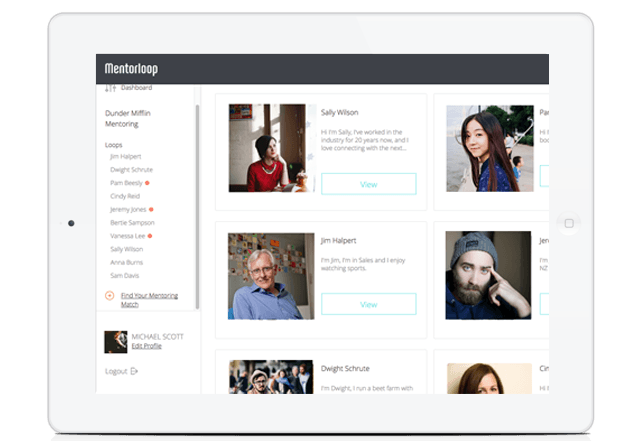Click Jim Halpert's name on card
Screen dimensions: 640x441
[x=338, y=241]
